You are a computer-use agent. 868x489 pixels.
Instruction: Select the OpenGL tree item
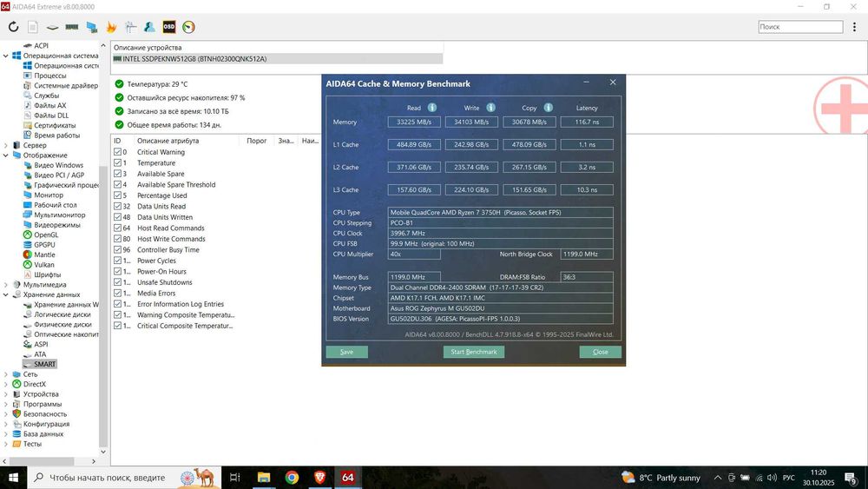[41, 235]
